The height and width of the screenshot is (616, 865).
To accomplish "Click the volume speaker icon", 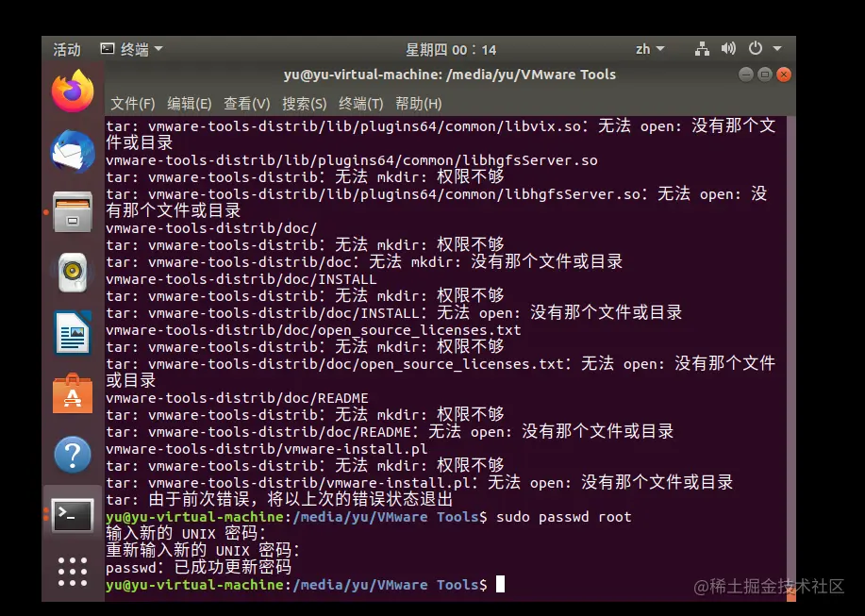I will tap(728, 49).
